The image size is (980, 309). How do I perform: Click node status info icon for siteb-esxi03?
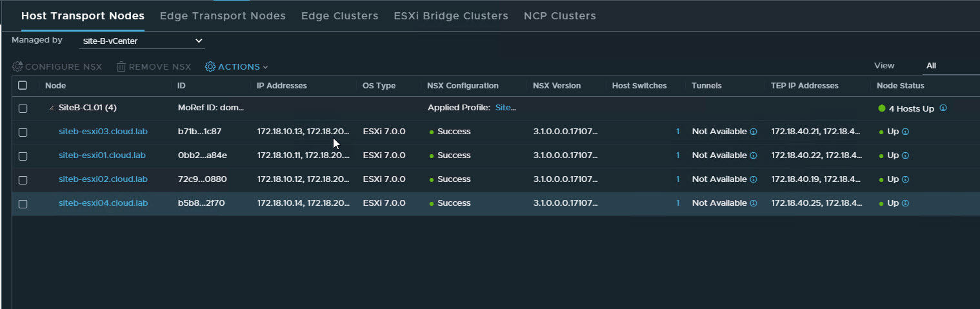point(905,132)
